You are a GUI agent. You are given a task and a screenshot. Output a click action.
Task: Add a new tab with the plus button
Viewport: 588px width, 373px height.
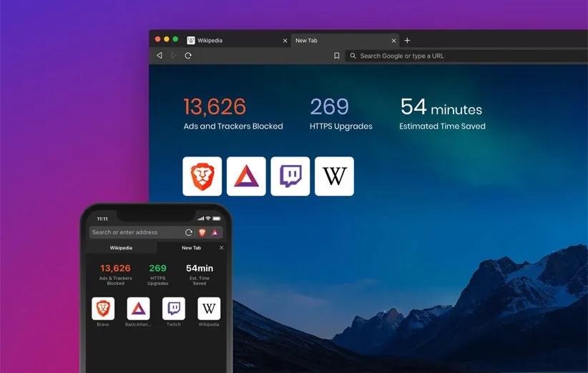[407, 41]
